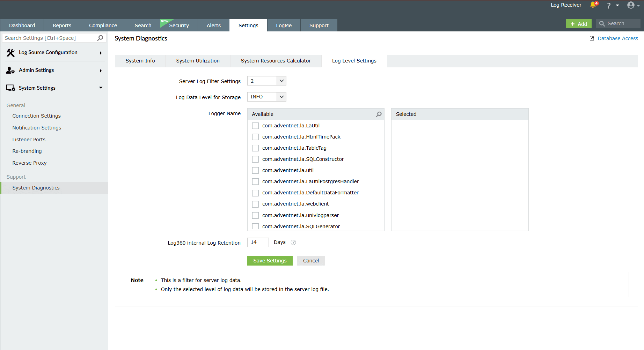Select System Diagnostics in sidebar
This screenshot has height=350, width=644.
(x=54, y=188)
